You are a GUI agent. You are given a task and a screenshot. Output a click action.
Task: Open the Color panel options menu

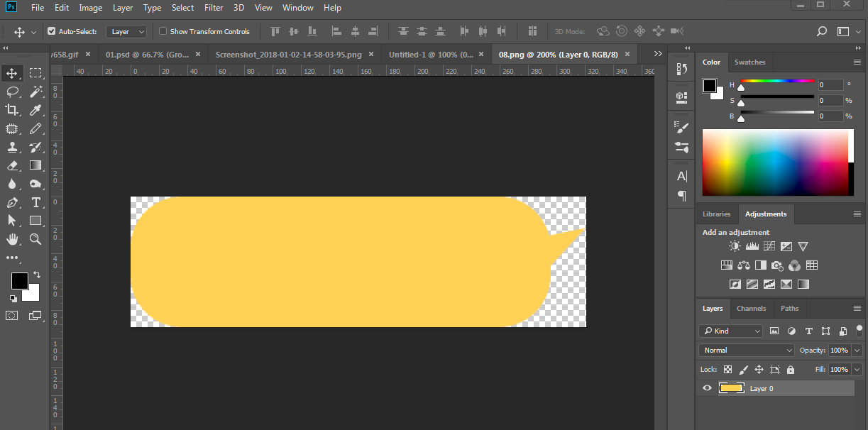tap(857, 62)
